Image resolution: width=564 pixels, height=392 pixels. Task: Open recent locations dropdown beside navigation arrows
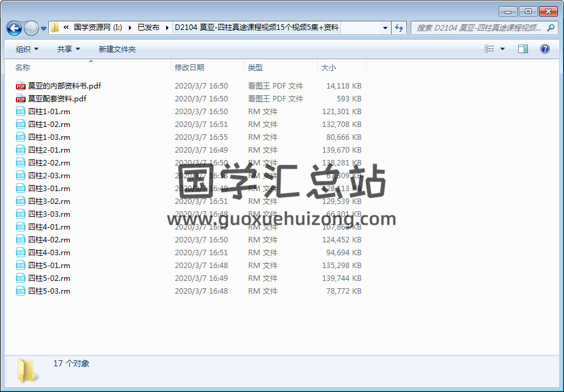point(43,28)
